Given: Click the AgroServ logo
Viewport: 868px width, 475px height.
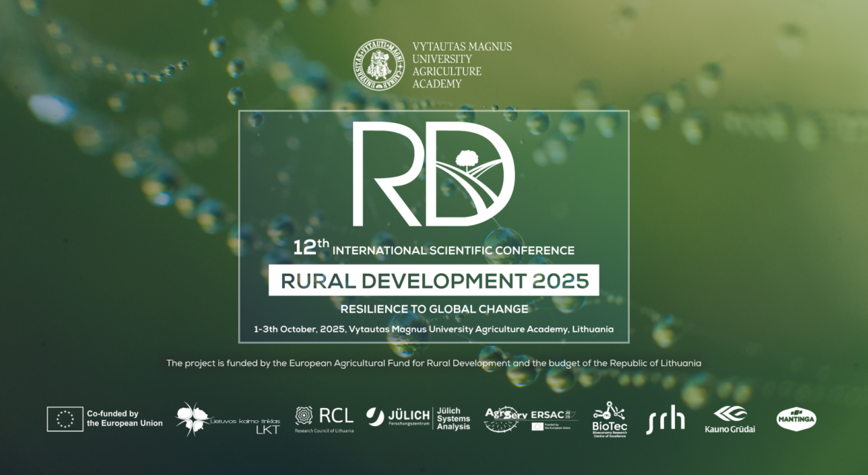Looking at the screenshot, I should [x=505, y=419].
